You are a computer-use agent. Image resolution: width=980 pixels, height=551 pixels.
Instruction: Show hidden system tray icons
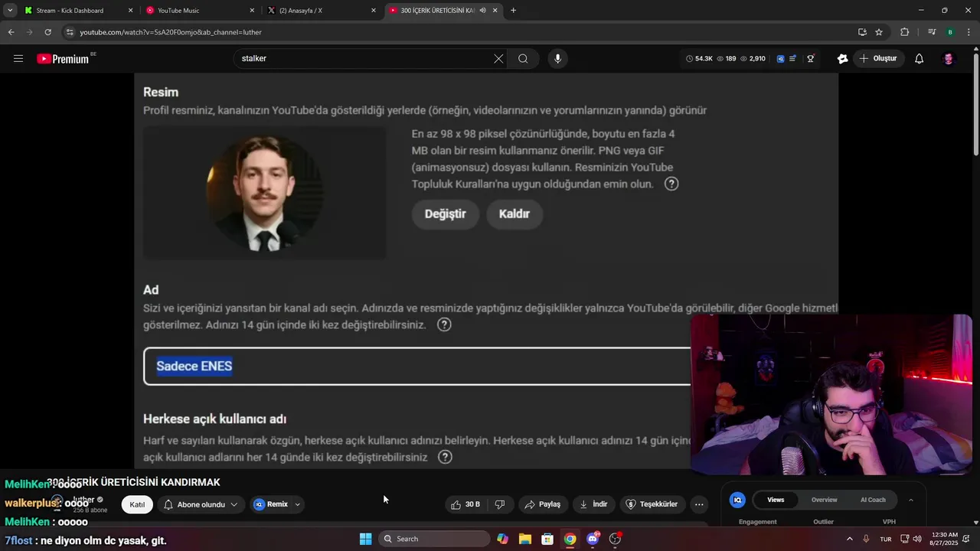click(849, 539)
